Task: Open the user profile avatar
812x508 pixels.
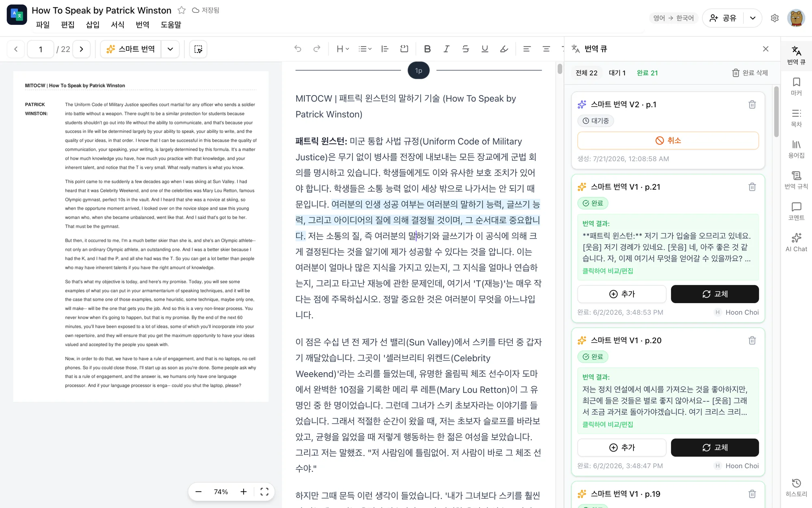Action: 796,18
